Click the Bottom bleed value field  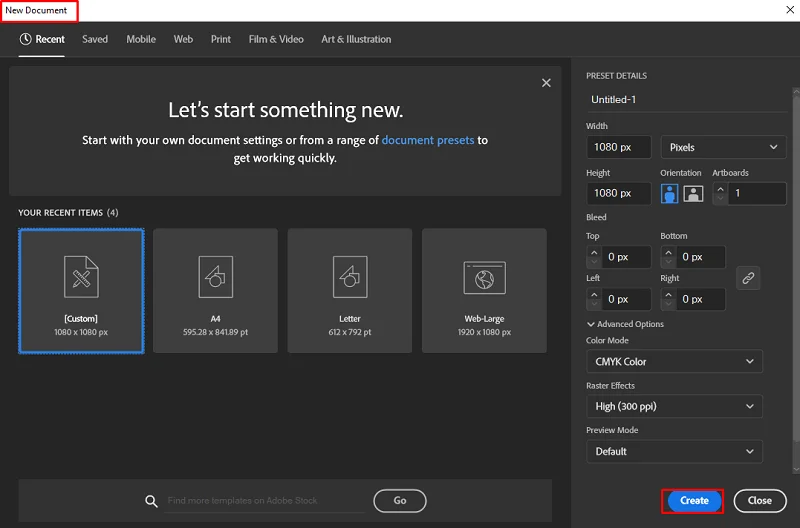(701, 257)
